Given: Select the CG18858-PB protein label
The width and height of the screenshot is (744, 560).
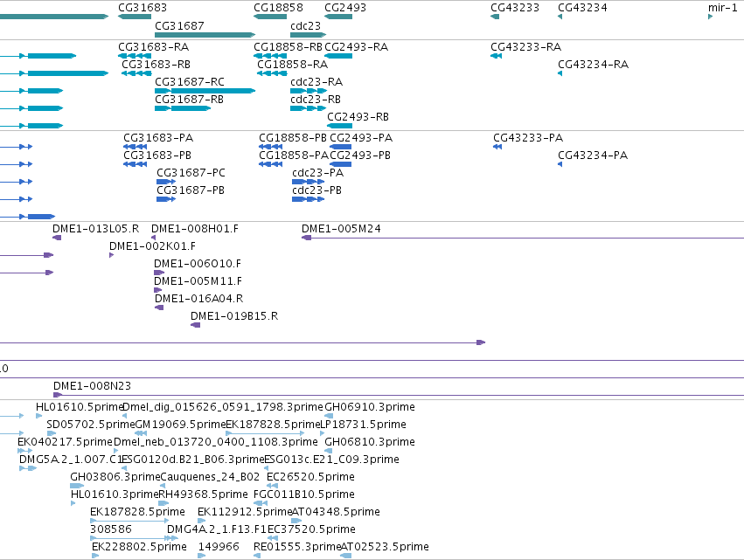Looking at the screenshot, I should (x=293, y=138).
